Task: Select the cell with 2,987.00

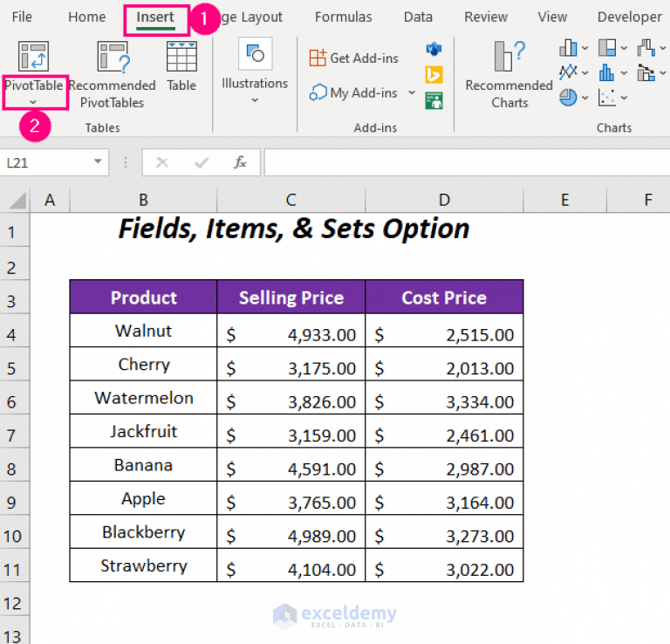Action: point(444,465)
